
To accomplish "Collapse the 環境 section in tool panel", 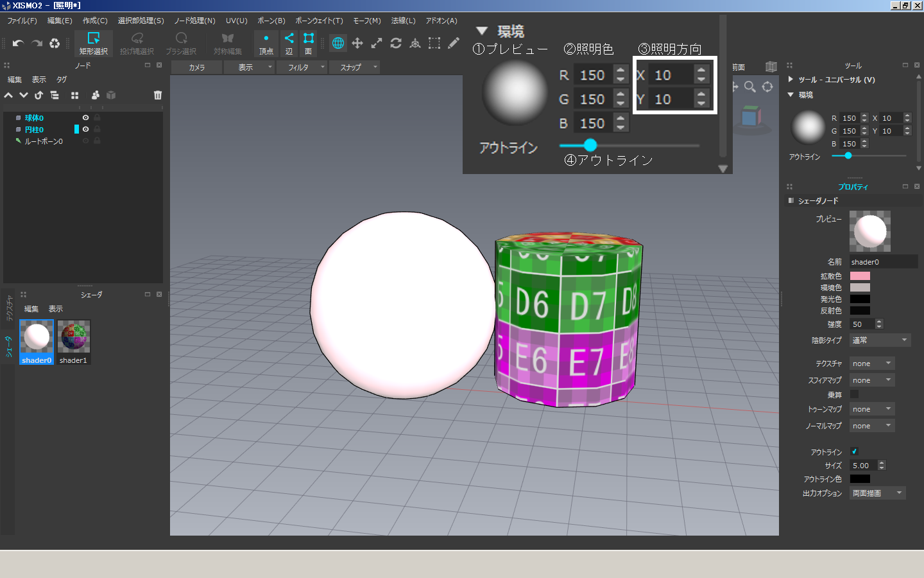I will click(x=791, y=94).
